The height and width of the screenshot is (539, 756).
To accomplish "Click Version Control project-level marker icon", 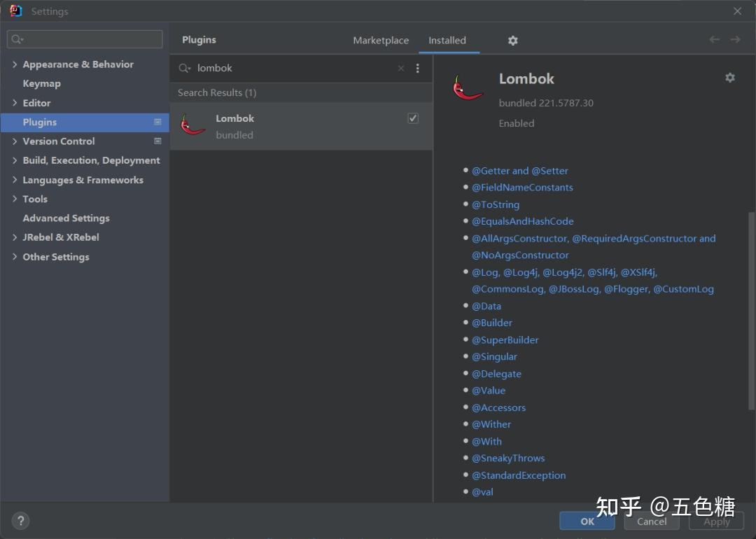I will pyautogui.click(x=157, y=141).
